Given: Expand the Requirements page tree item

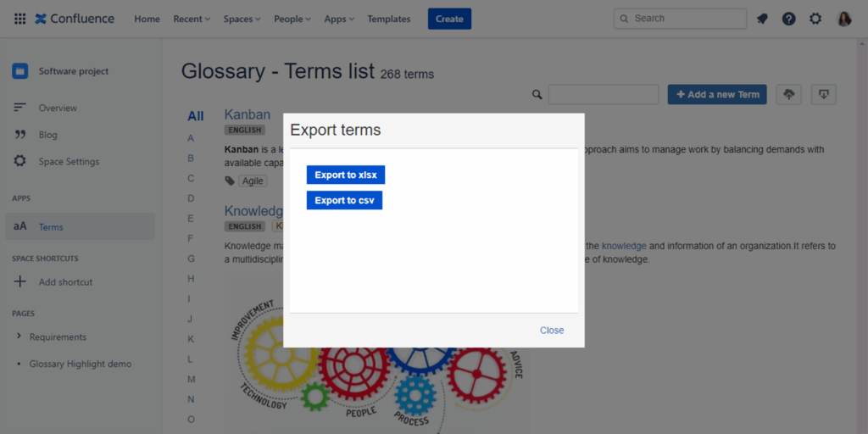Looking at the screenshot, I should [x=19, y=337].
